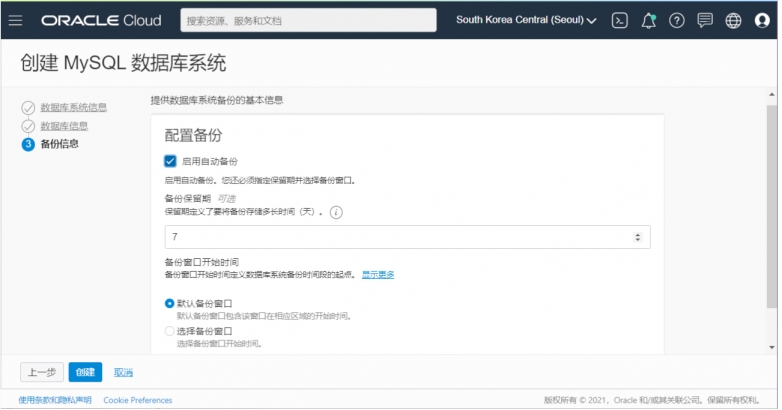The height and width of the screenshot is (410, 782).
Task: Open Cookie Preferences link
Action: pos(138,400)
